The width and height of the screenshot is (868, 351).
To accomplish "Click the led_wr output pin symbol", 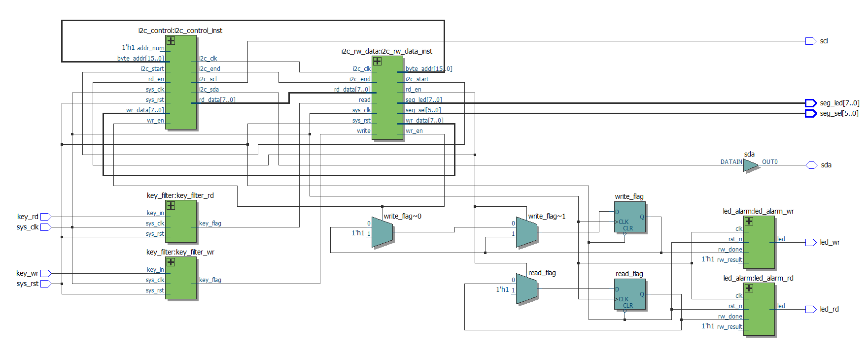I will pos(810,242).
